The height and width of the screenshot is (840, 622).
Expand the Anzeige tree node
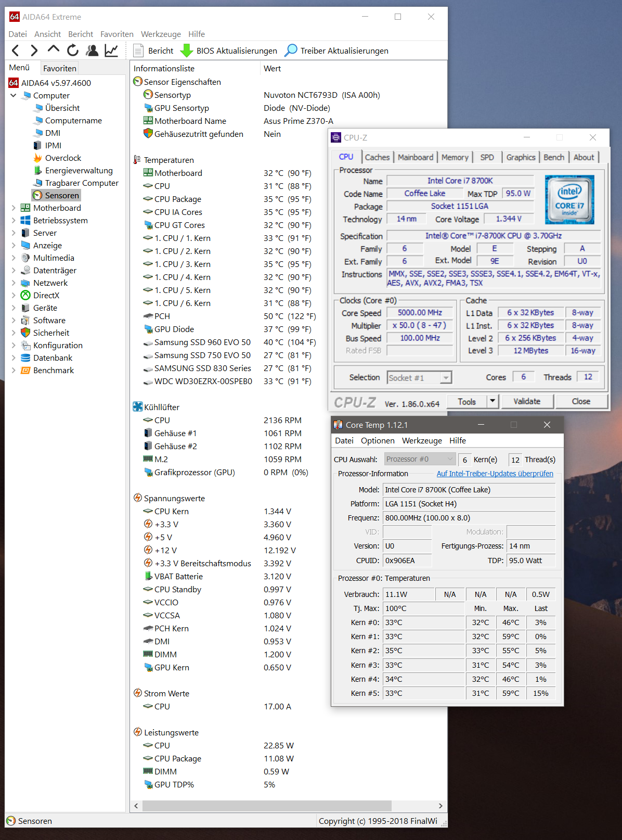point(13,245)
